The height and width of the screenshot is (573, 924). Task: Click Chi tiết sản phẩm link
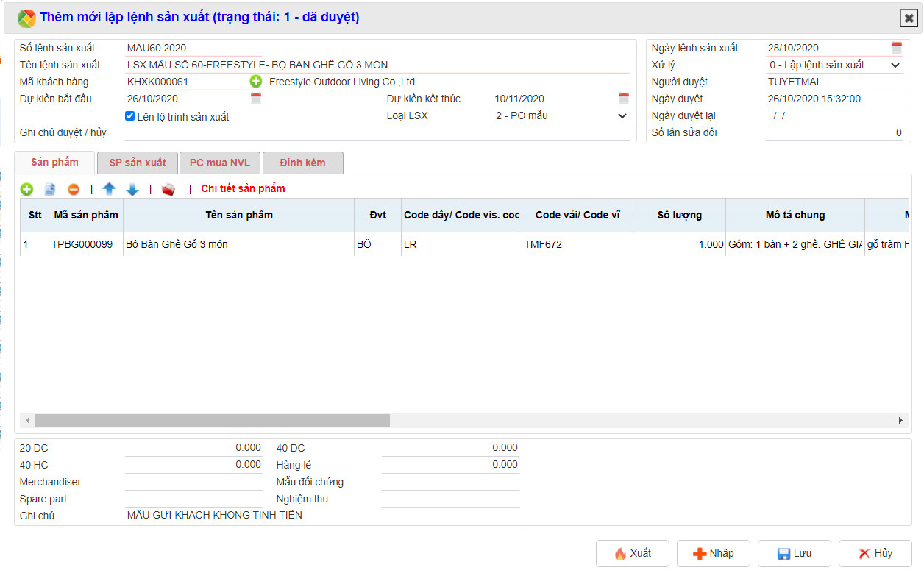click(243, 189)
